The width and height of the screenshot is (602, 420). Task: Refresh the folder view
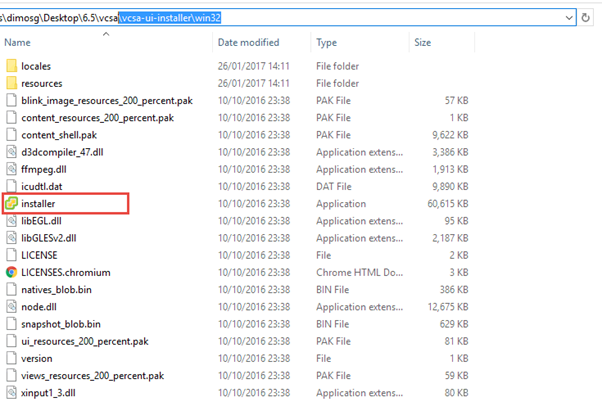[x=585, y=18]
